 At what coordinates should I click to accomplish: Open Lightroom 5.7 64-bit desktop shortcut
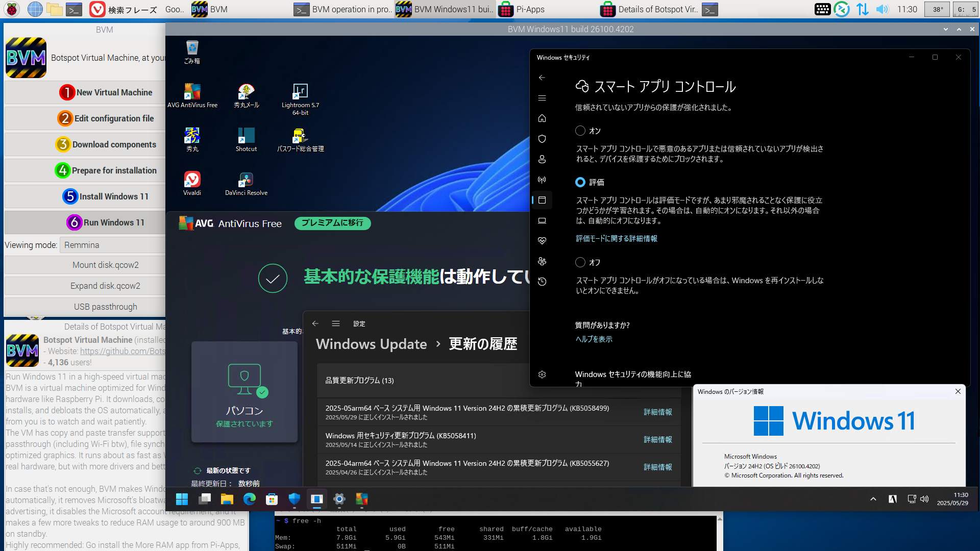(x=300, y=99)
